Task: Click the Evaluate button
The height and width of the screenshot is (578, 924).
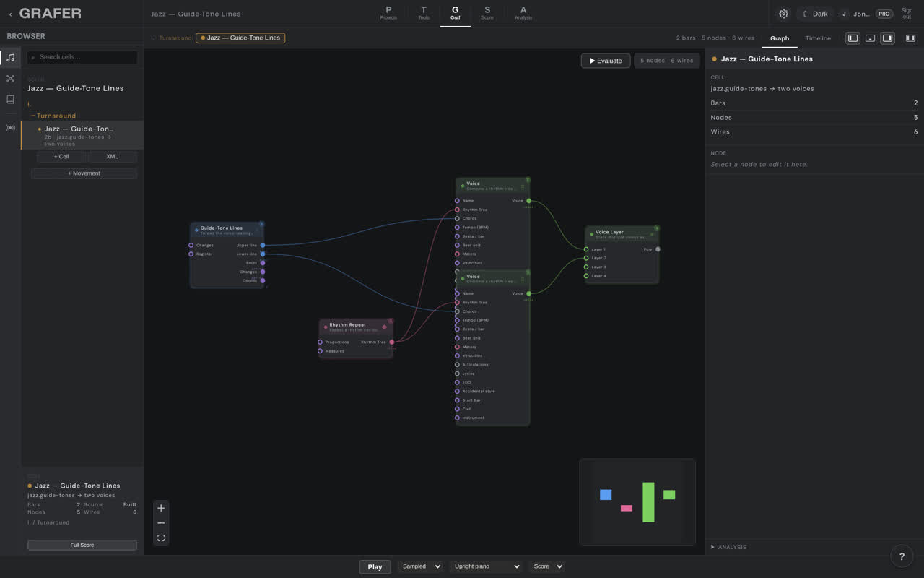Action: coord(606,61)
